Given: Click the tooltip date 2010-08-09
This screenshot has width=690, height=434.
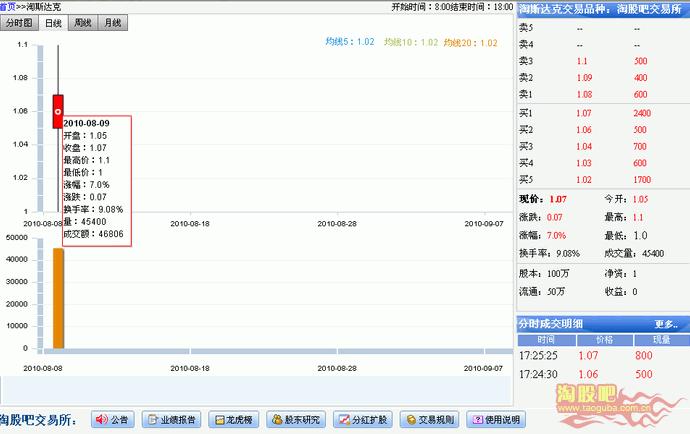Looking at the screenshot, I should pos(87,123).
